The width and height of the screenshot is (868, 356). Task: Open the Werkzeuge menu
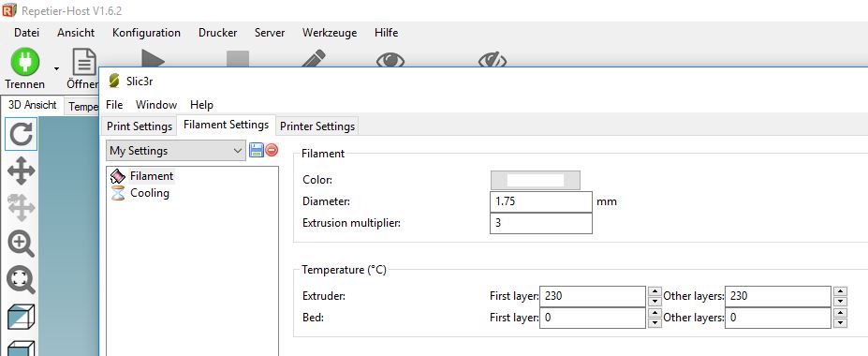pyautogui.click(x=330, y=33)
